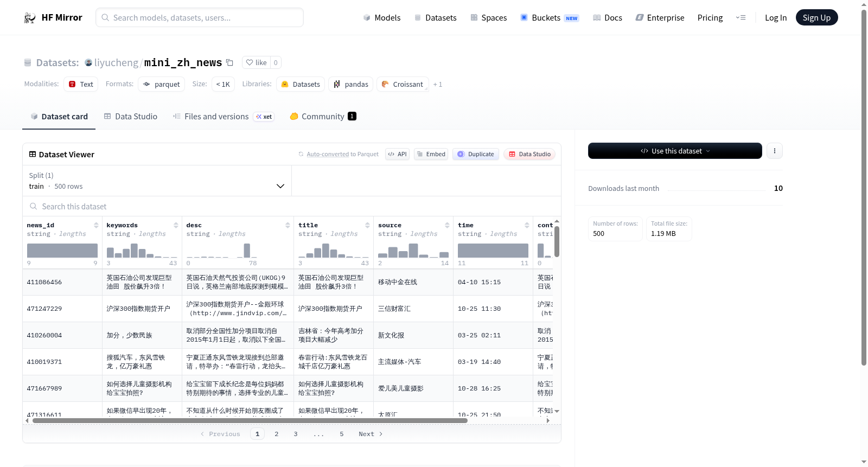
Task: Copy the dataset name with the copy icon
Action: [229, 62]
